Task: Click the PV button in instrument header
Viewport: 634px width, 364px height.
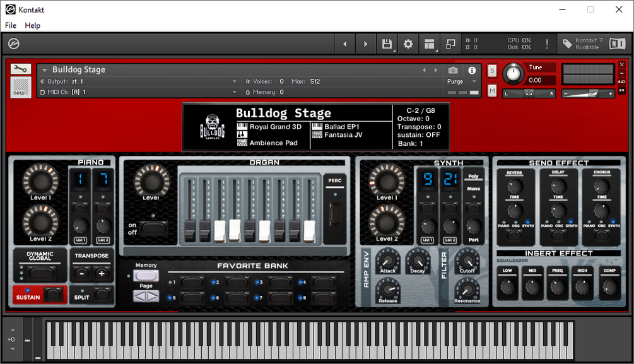Action: click(x=622, y=91)
